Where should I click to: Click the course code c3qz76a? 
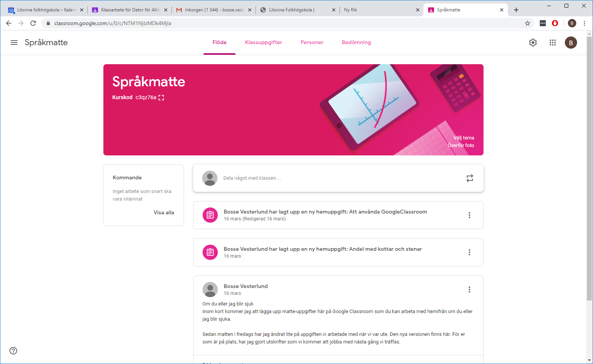(x=146, y=98)
